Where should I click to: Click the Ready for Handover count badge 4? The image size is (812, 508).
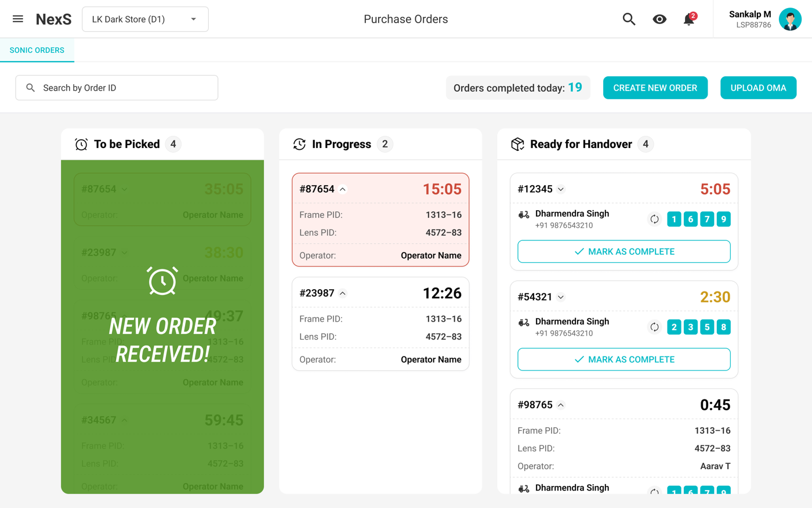click(646, 144)
